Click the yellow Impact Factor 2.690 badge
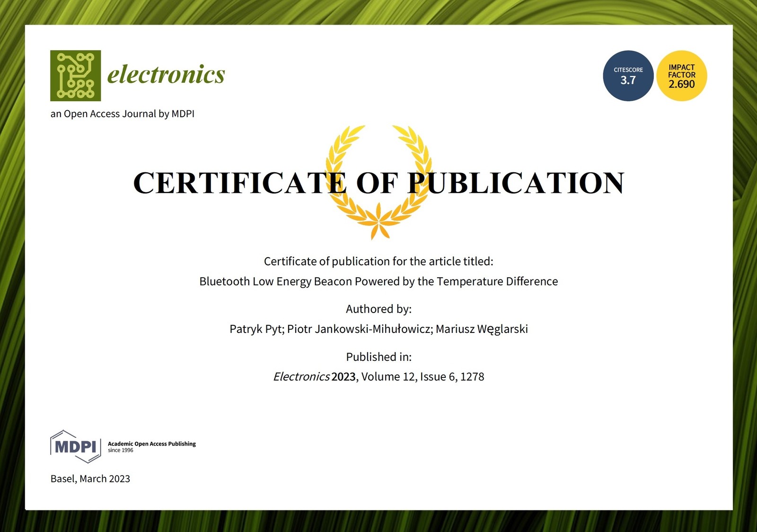 (681, 76)
